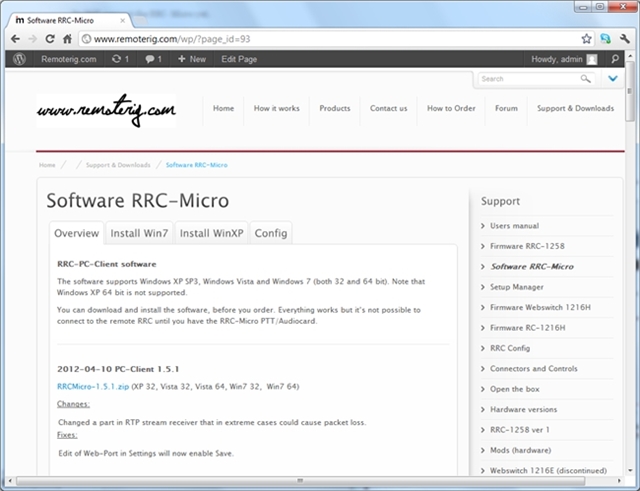Click Software RRC-Micro breadcrumb link
The width and height of the screenshot is (640, 491).
(x=196, y=165)
